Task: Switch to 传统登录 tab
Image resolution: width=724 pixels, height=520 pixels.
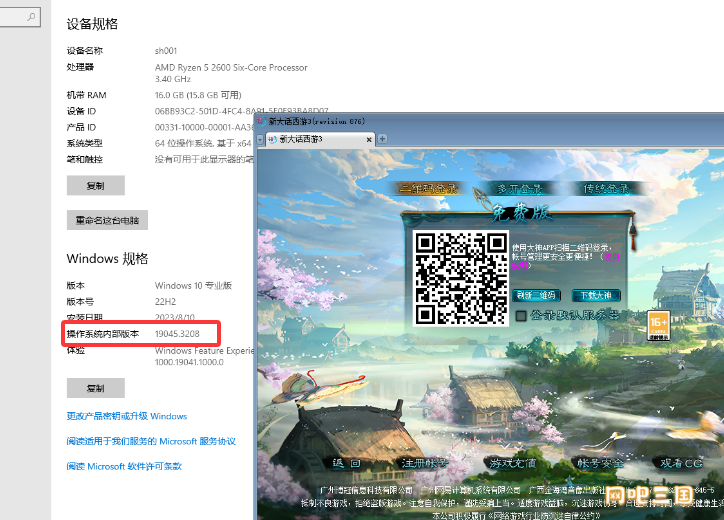Action: 606,188
